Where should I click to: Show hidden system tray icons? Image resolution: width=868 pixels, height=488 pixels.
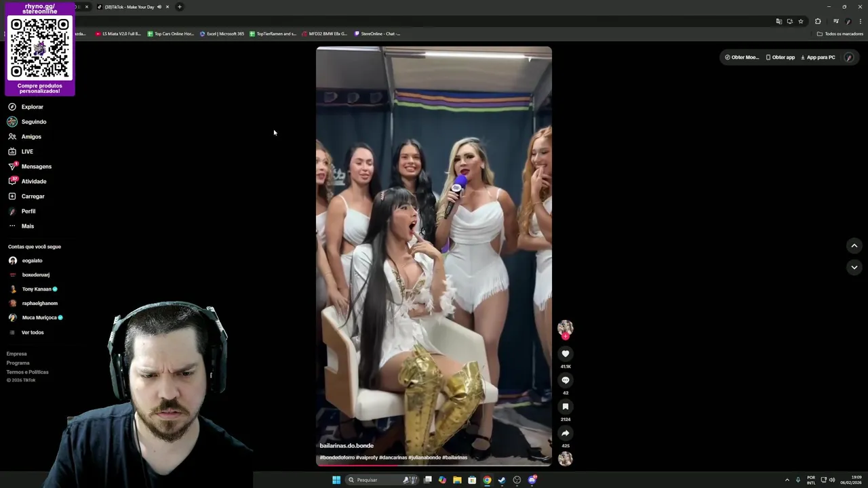[787, 480]
